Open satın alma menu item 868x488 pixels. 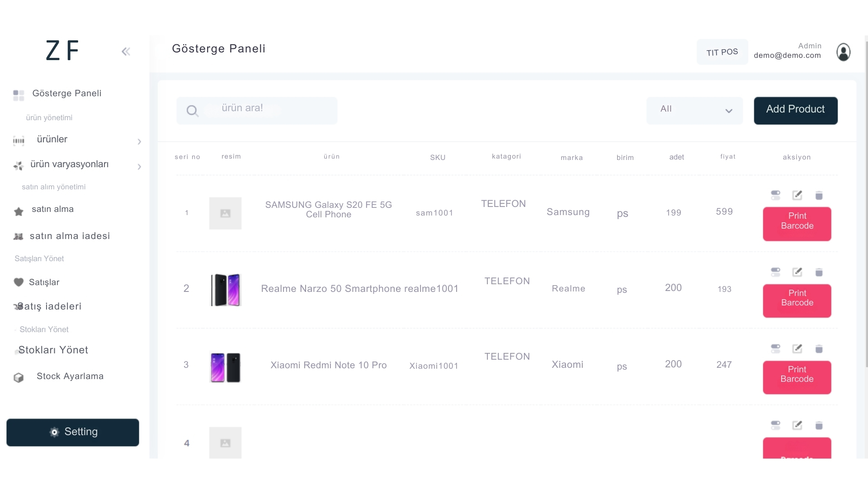52,209
